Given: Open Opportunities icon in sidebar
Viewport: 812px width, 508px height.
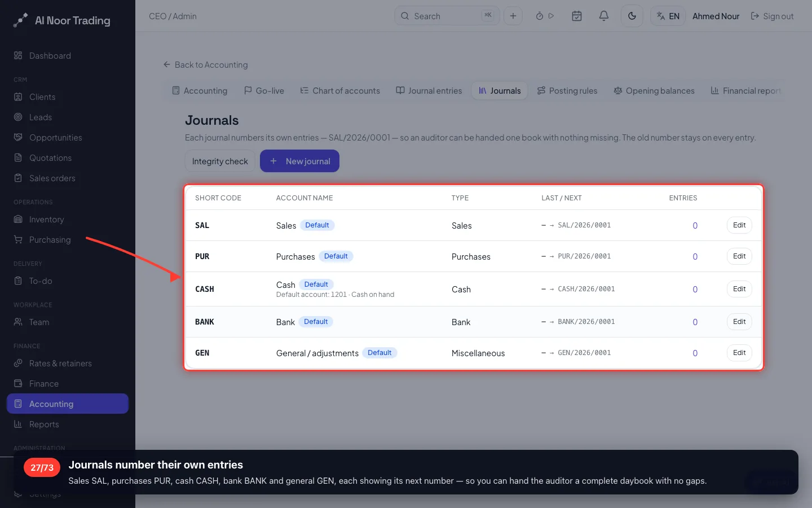Looking at the screenshot, I should tap(18, 137).
